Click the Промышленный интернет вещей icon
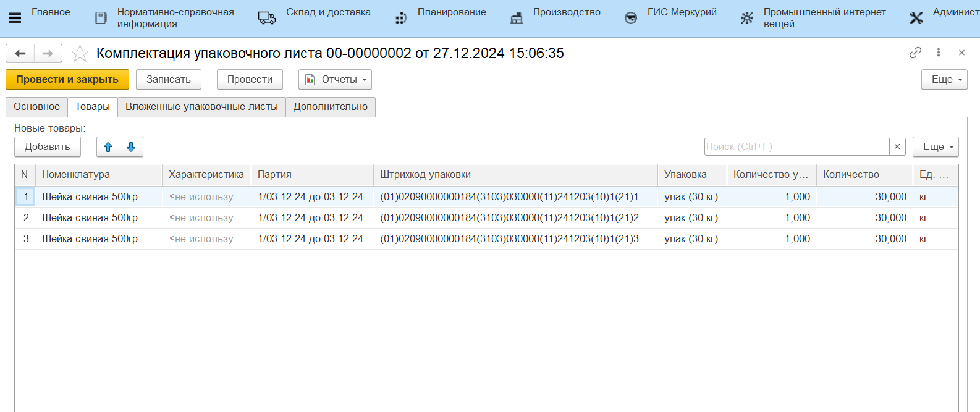Screen dimensions: 980x412 click(x=747, y=18)
